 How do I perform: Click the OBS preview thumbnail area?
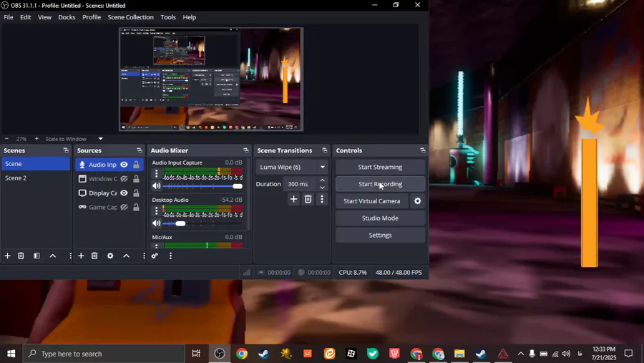211,79
